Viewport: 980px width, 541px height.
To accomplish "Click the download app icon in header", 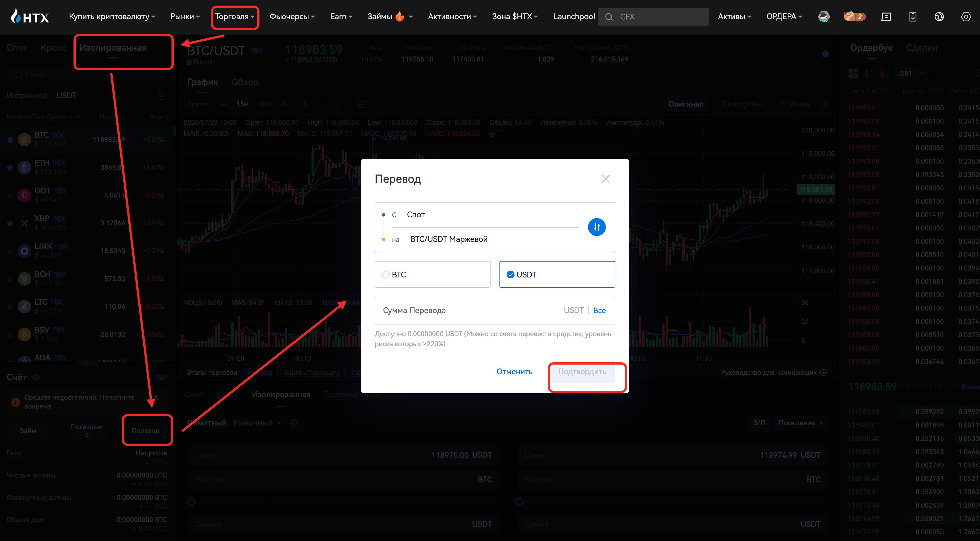I will coord(912,16).
